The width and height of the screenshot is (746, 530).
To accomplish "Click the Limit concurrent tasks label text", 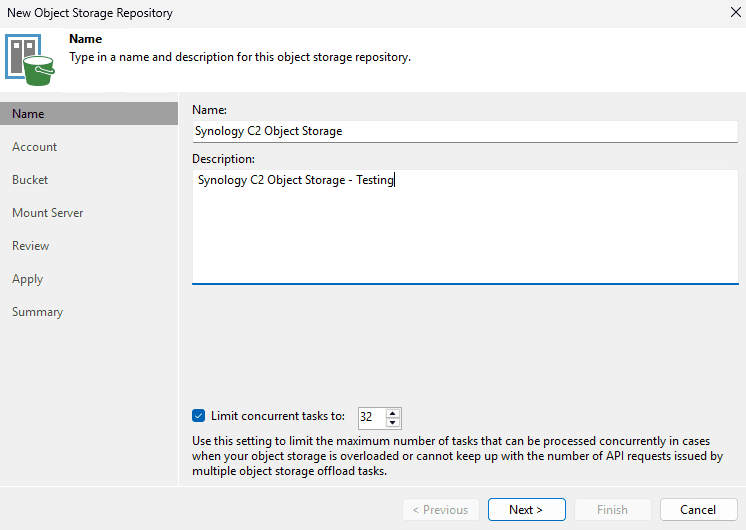I will (277, 416).
